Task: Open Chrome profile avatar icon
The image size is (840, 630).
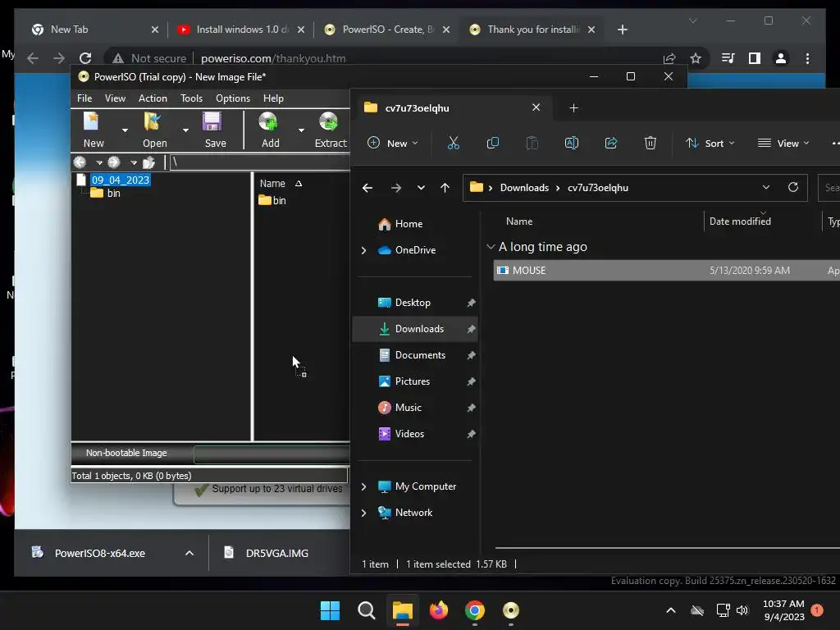Action: [781, 58]
